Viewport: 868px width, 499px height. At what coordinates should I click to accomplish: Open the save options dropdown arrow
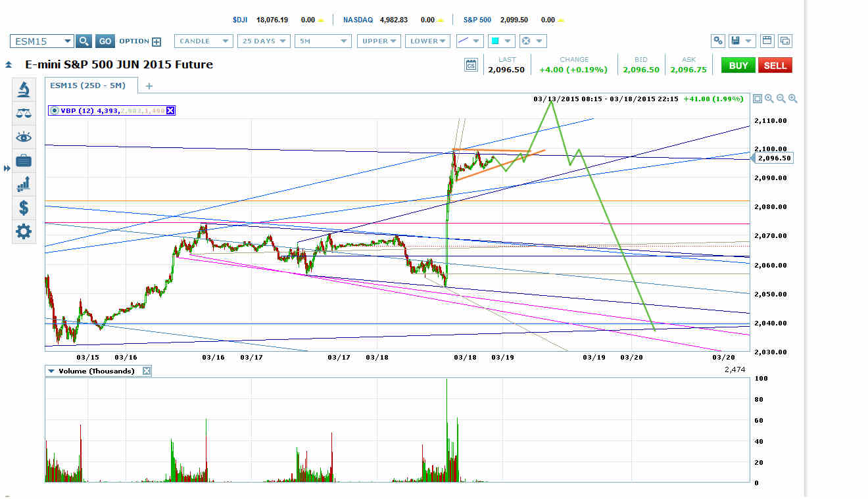point(749,41)
